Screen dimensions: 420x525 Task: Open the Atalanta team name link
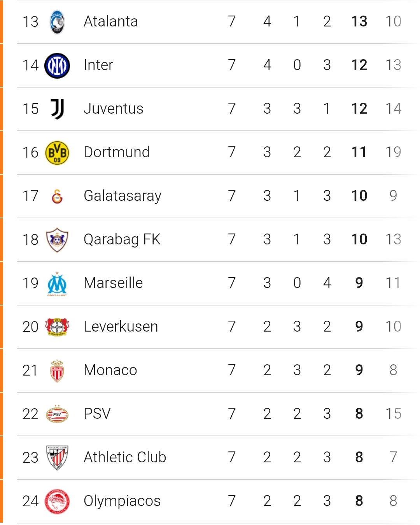pos(111,21)
